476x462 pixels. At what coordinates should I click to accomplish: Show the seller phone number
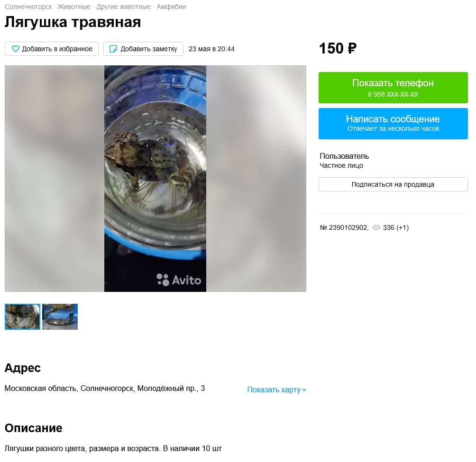pos(393,88)
